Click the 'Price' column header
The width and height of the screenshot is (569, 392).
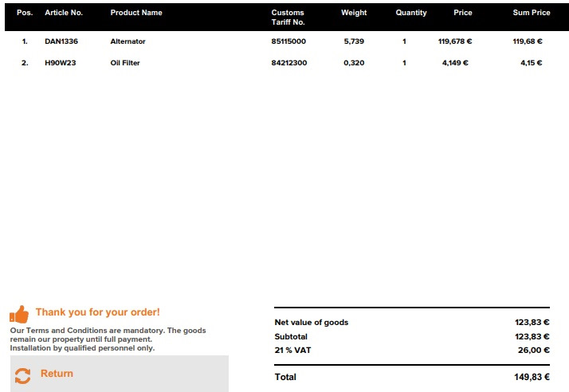click(463, 13)
